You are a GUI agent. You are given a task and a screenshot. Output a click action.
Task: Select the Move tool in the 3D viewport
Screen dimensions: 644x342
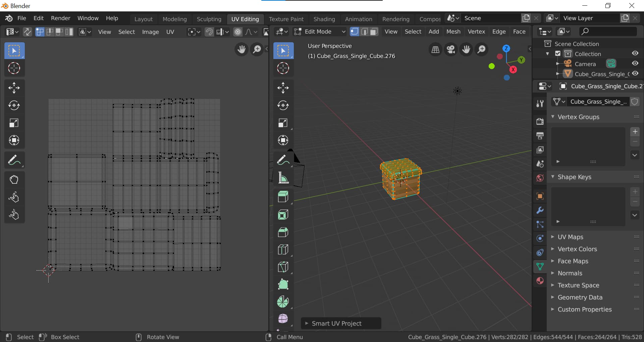pos(283,88)
